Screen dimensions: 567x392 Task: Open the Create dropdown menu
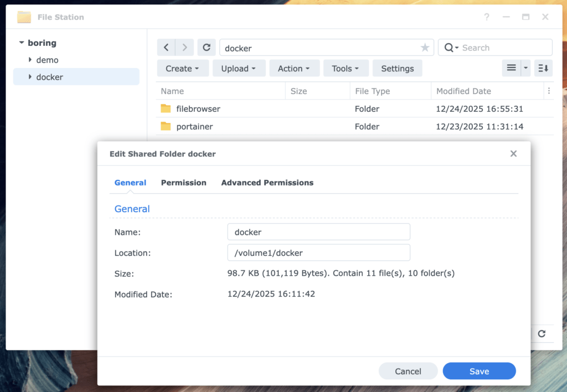click(x=182, y=68)
